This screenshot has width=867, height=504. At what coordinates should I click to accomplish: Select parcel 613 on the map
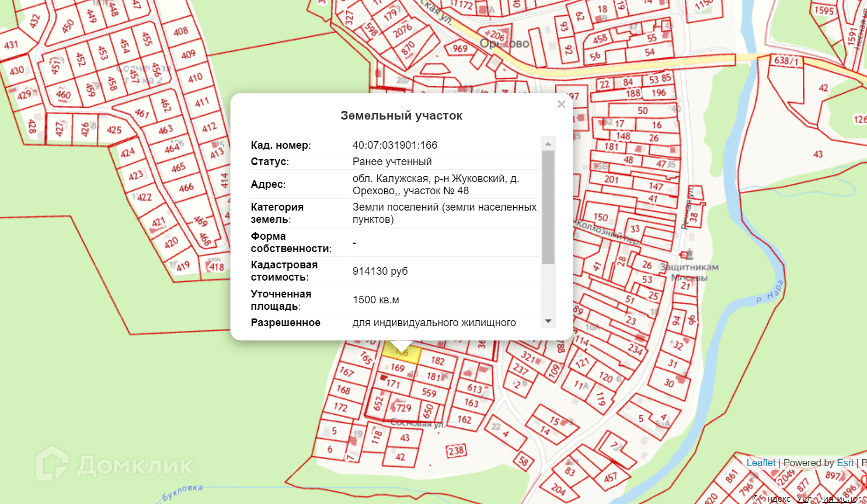click(x=475, y=388)
